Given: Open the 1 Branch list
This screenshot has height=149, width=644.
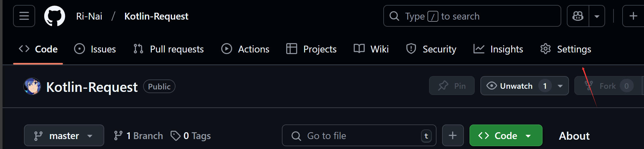Looking at the screenshot, I should 138,136.
